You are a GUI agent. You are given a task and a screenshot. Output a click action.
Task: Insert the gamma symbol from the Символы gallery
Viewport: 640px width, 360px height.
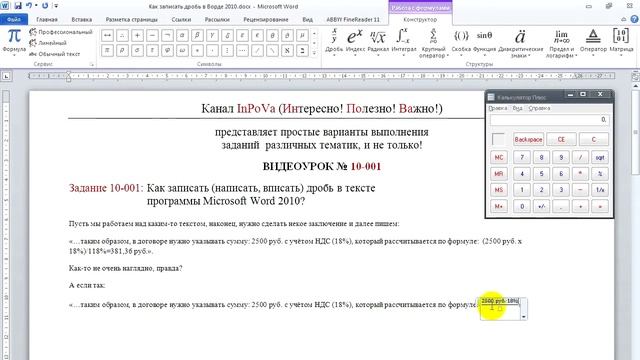coord(212,36)
